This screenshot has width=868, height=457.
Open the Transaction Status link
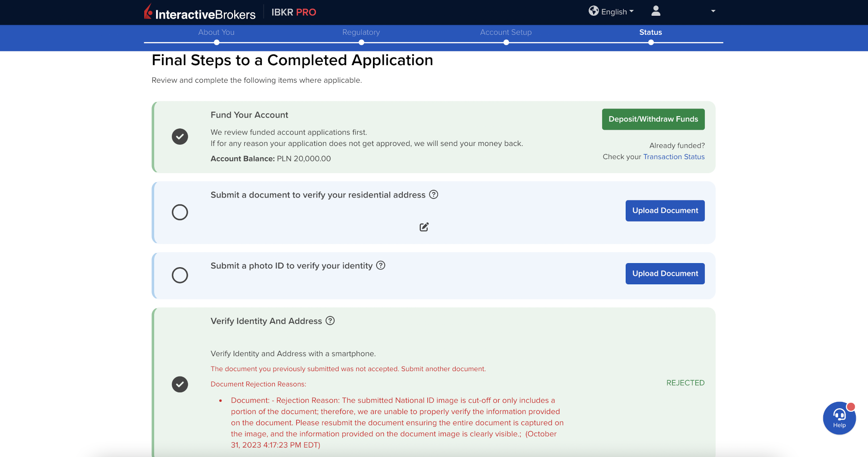tap(674, 157)
